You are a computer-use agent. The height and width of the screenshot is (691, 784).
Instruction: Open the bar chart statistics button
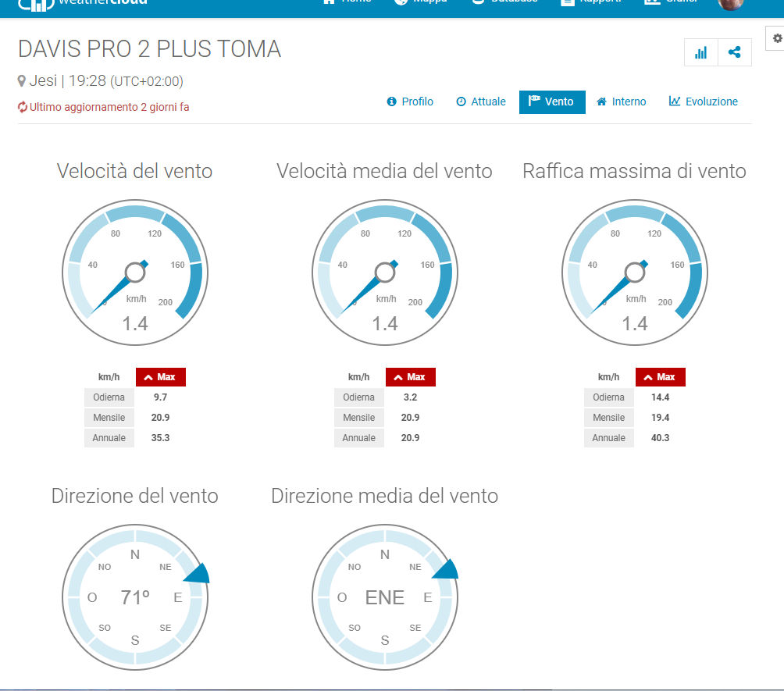700,53
